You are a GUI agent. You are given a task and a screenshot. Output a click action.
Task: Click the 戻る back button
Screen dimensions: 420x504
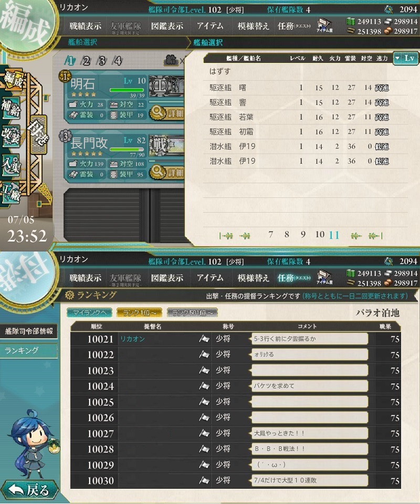click(29, 490)
